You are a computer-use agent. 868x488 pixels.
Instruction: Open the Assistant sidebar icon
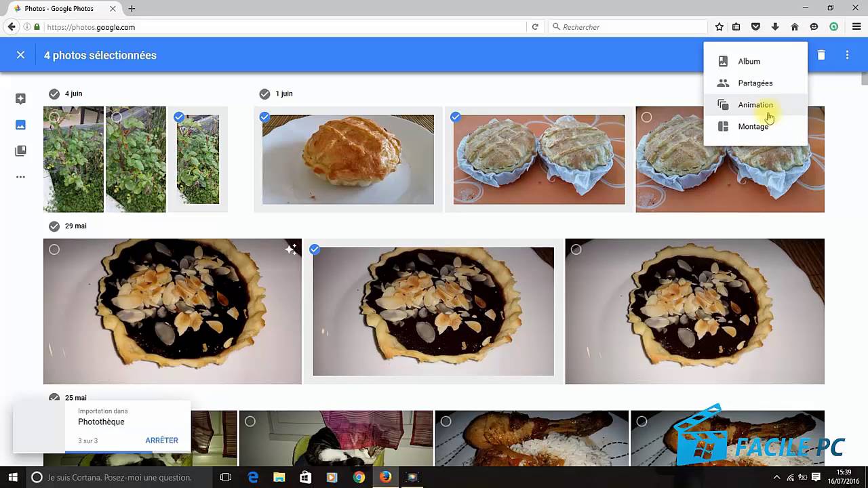(x=20, y=99)
